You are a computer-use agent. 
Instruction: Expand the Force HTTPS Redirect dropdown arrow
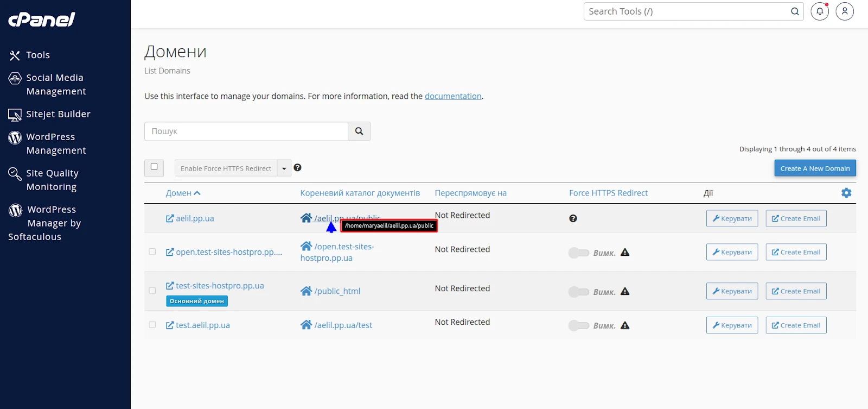284,168
